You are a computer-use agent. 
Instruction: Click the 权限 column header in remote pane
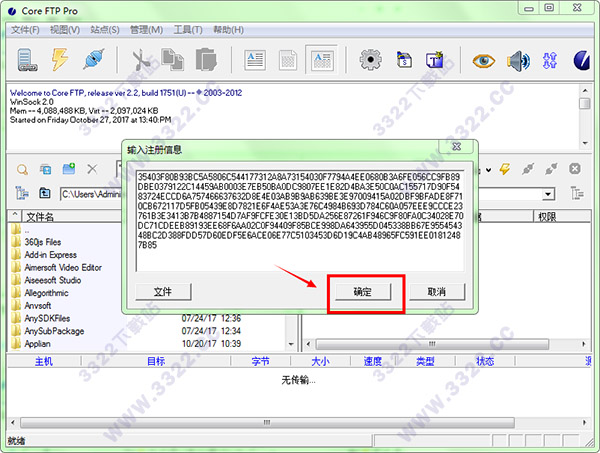point(562,217)
